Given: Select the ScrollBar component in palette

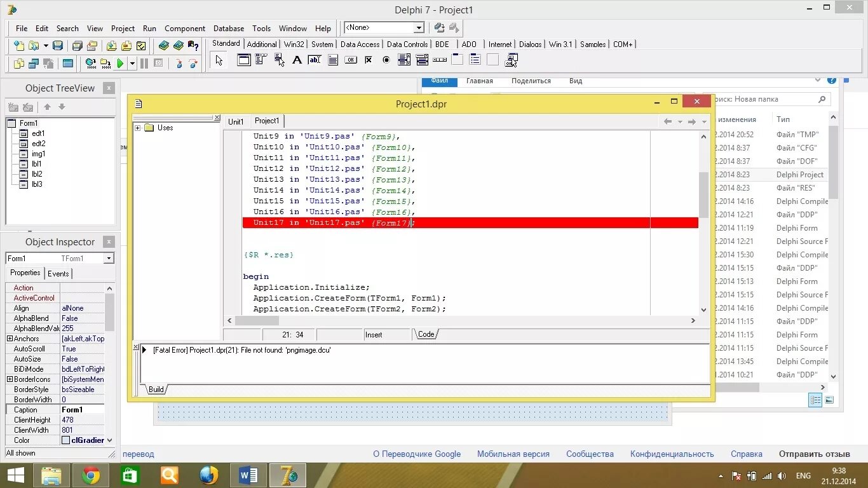Looking at the screenshot, I should pos(440,60).
